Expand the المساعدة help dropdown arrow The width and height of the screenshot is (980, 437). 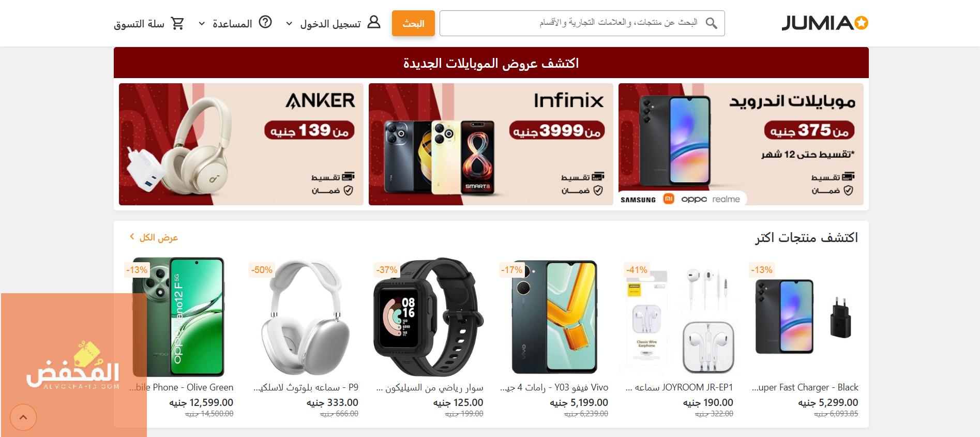(x=202, y=24)
